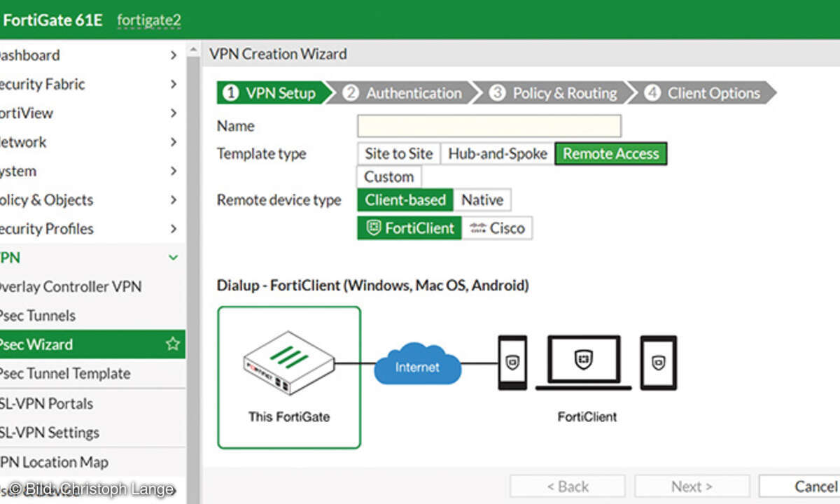The image size is (840, 504).
Task: Expand the Dashboard menu chevron
Action: (x=174, y=55)
